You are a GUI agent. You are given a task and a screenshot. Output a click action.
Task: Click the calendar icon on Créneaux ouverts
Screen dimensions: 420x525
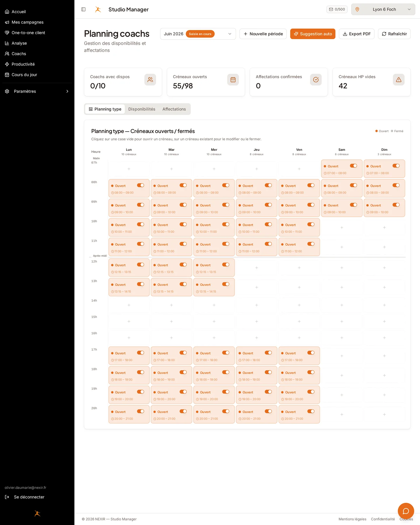(x=233, y=80)
